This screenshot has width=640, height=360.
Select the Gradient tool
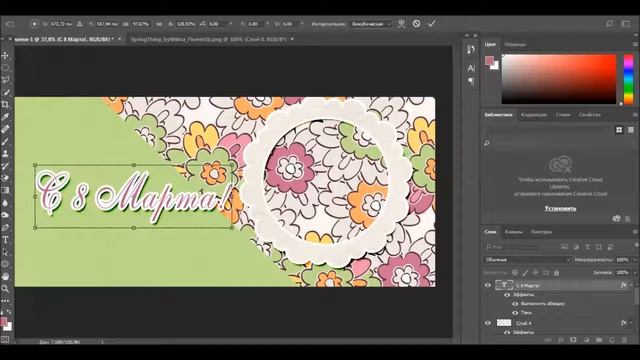(5, 190)
